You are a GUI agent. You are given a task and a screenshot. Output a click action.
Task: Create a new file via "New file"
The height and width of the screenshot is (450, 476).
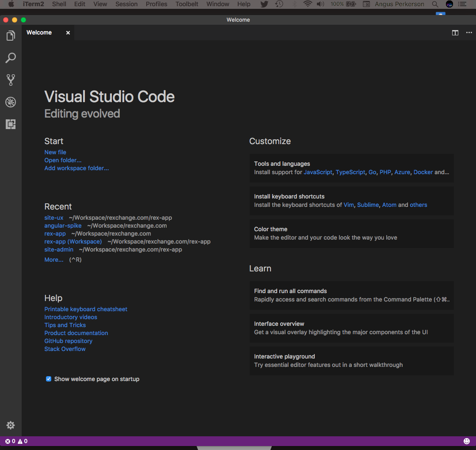point(55,152)
